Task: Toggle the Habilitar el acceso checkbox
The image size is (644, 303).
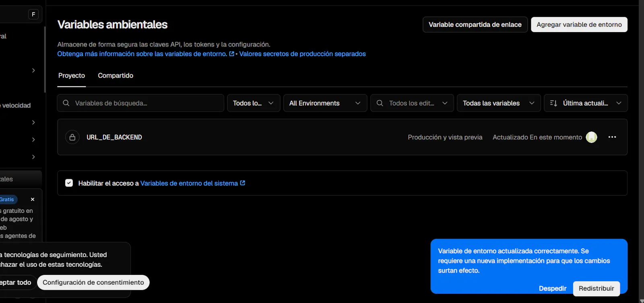Action: 69,183
